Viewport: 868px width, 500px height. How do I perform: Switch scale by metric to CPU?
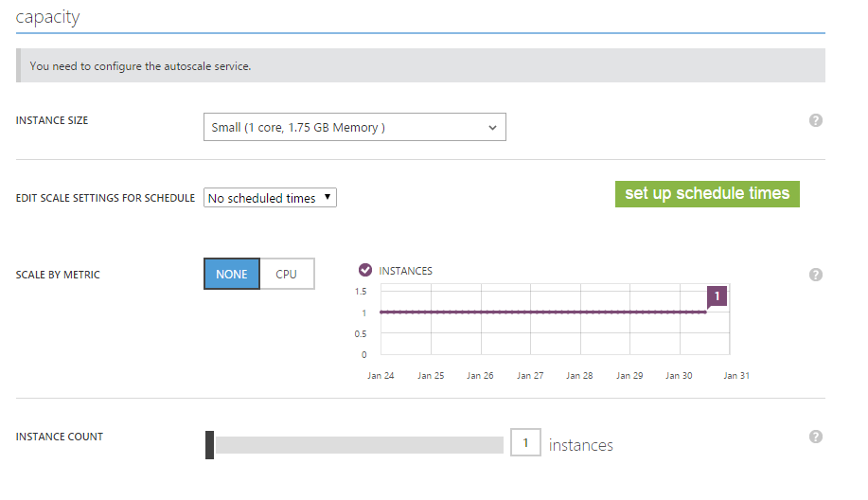[x=287, y=275]
